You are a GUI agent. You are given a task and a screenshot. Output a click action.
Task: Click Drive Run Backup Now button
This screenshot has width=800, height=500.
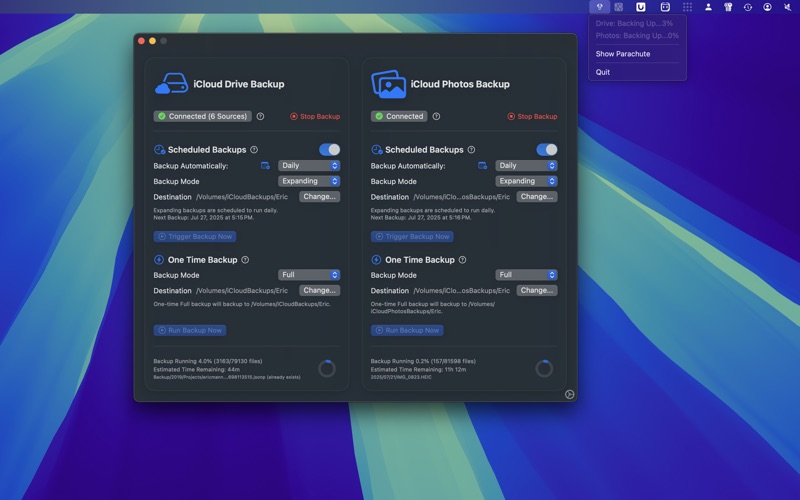pos(190,331)
